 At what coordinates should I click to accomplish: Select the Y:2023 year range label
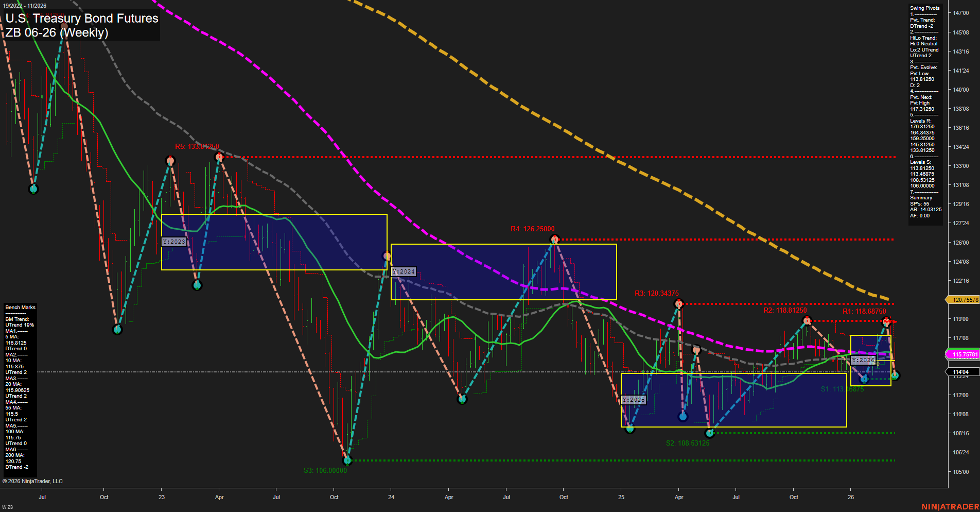(174, 241)
